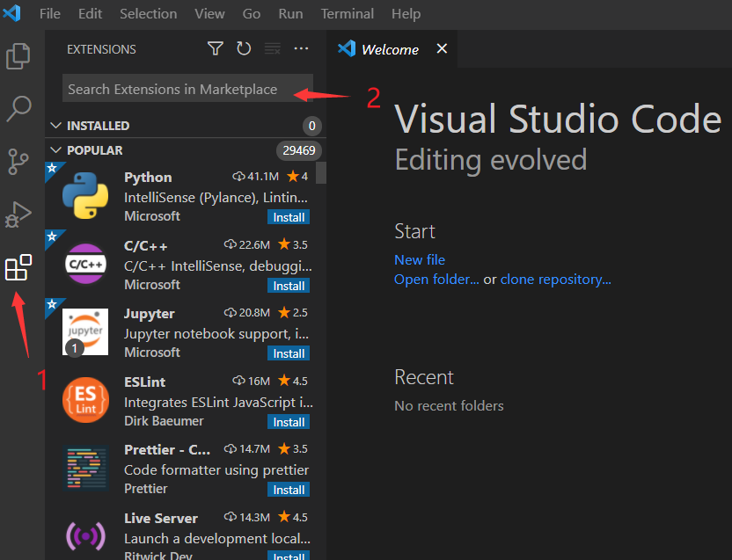
Task: Open the Search view in activity bar
Action: pyautogui.click(x=18, y=109)
